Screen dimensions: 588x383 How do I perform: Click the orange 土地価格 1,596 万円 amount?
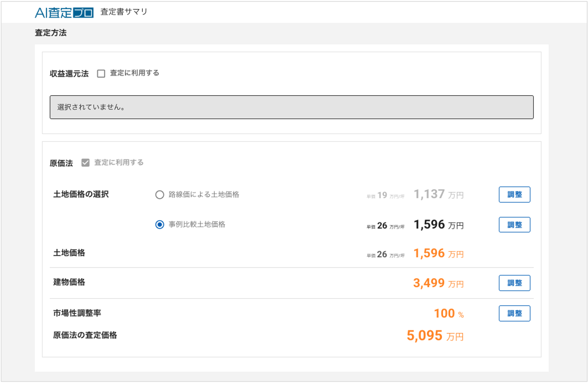[x=438, y=254]
